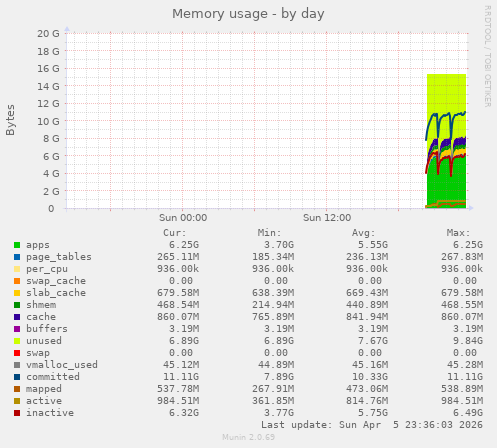Click the 20 G y-axis tick label

point(48,34)
